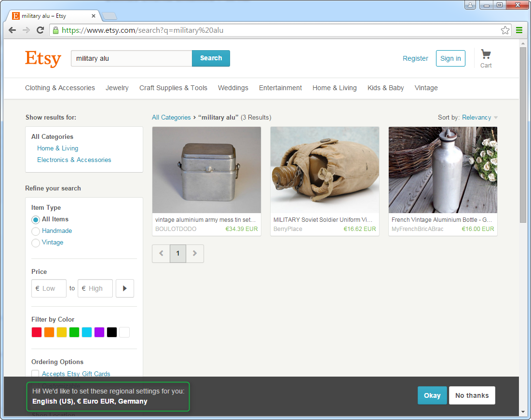
Task: Click the Chrome user profile icon
Action: tap(470, 5)
